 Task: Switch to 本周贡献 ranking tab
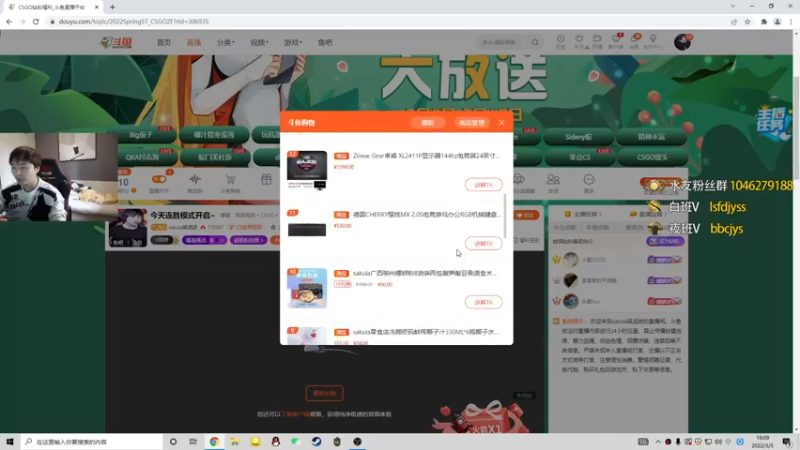[x=597, y=227]
